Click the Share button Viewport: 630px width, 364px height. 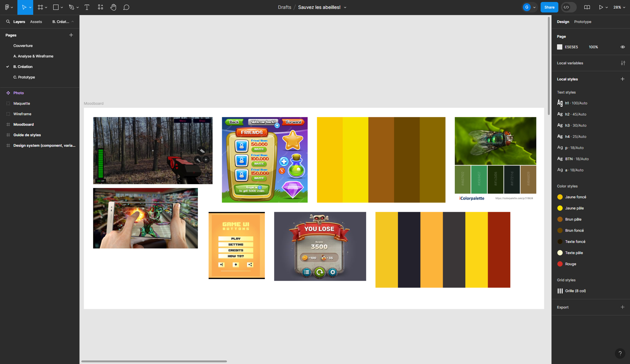(x=549, y=7)
